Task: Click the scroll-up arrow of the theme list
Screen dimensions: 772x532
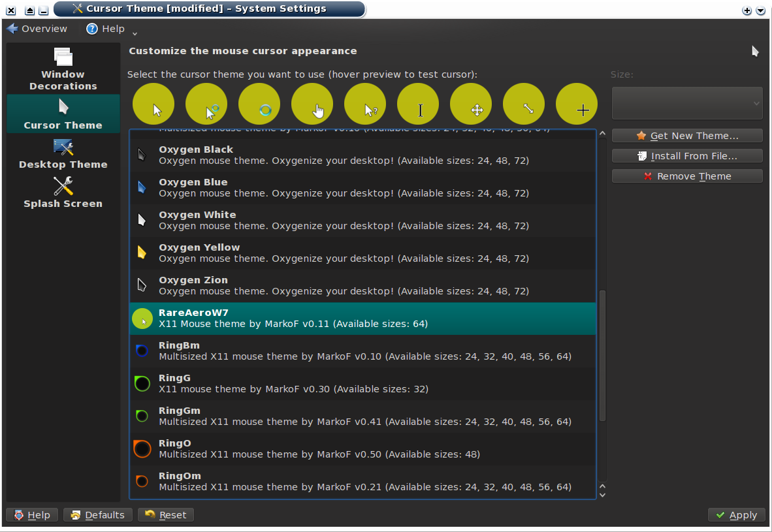Action: click(602, 133)
